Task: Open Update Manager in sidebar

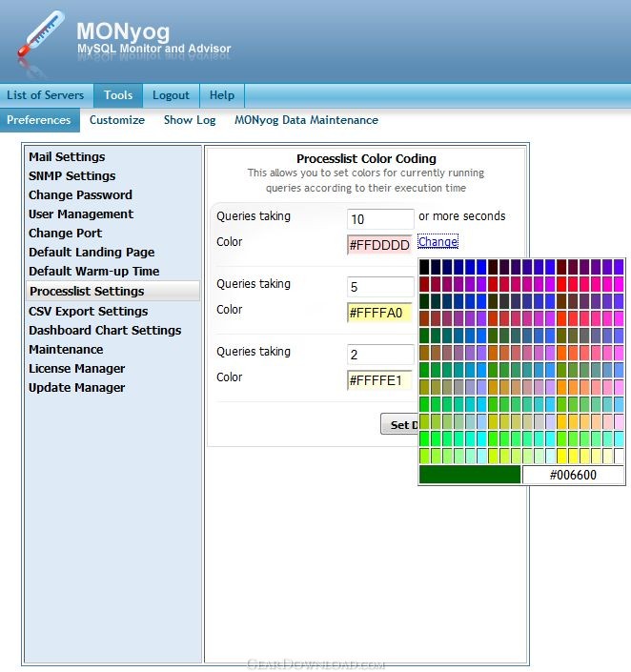Action: pos(77,387)
